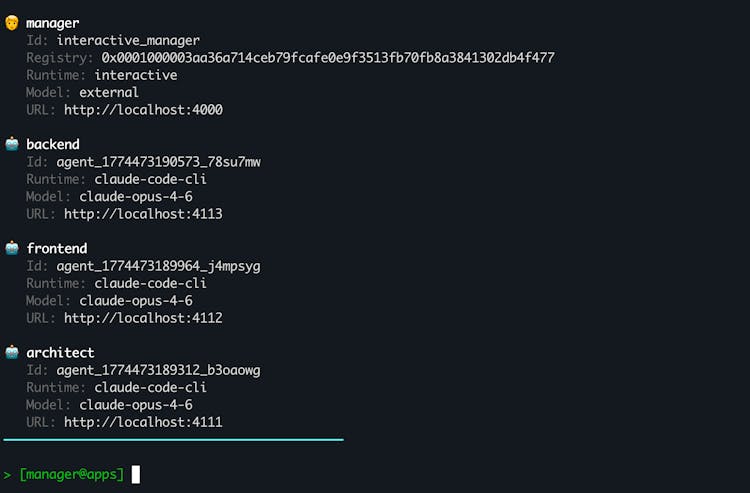Screen dimensions: 750x493
Task: Click the manager agent name heading
Action: coord(53,23)
